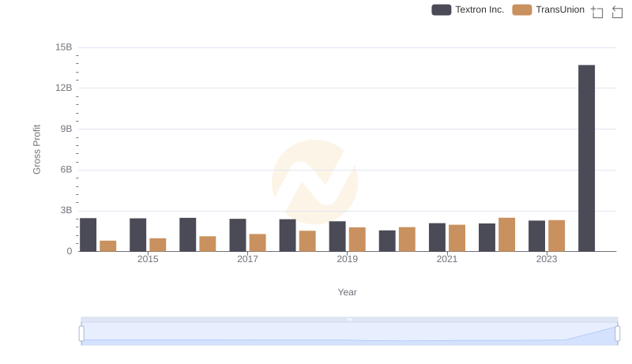
Task: Click the top drag bar of data zoom
Action: point(349,319)
